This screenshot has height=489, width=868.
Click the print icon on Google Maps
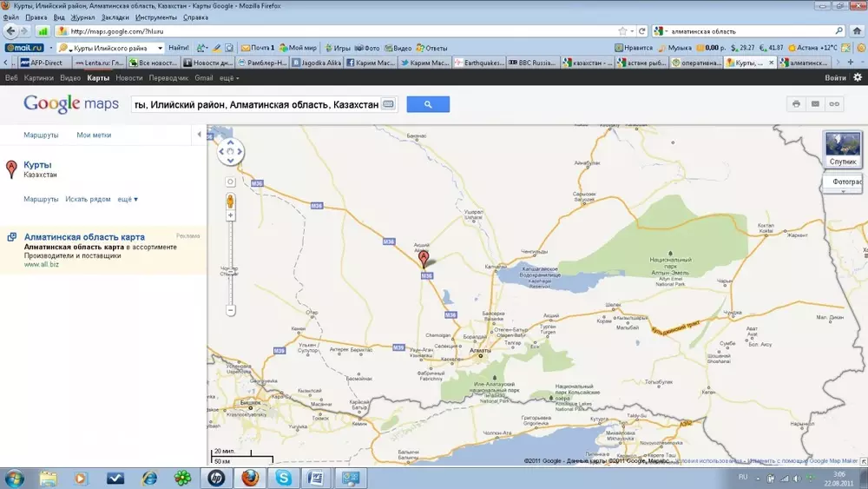[x=796, y=104]
